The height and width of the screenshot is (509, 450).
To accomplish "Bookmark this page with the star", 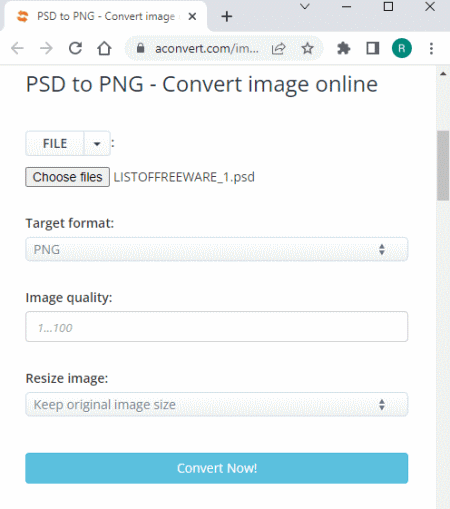I will pyautogui.click(x=307, y=49).
